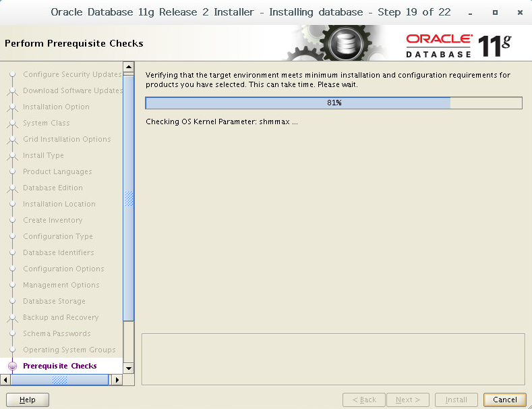Click the empty details pane at the bottom
Screen dimensions: 532x409
[333, 360]
